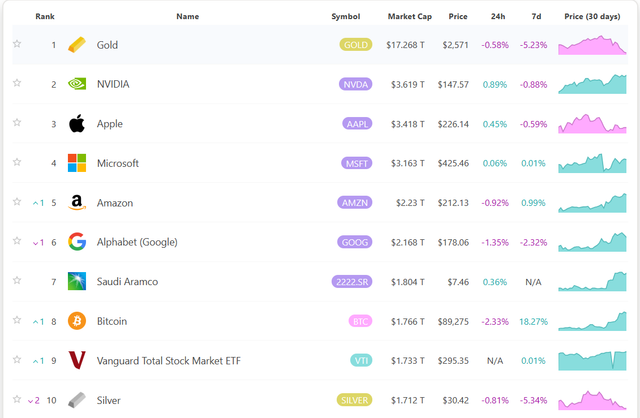Click the Price (30 days) column header
640x418 pixels.
coord(592,16)
